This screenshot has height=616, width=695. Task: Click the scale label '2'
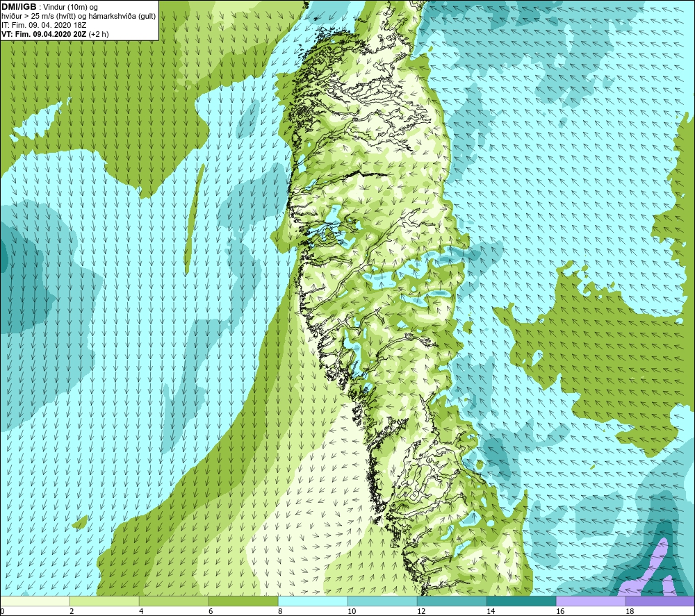(x=72, y=611)
